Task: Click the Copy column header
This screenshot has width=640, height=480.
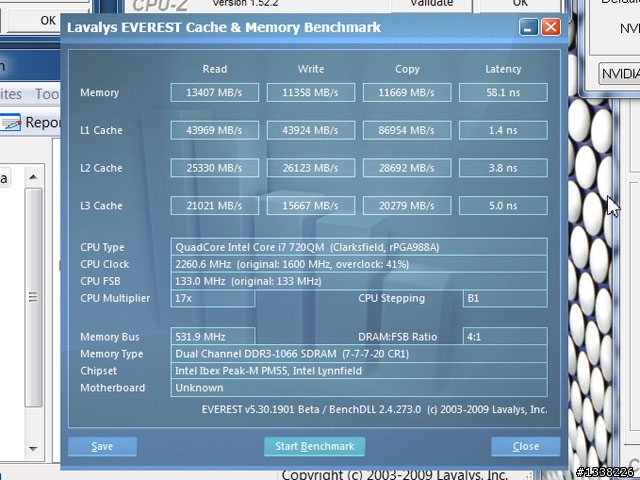Action: tap(407, 69)
